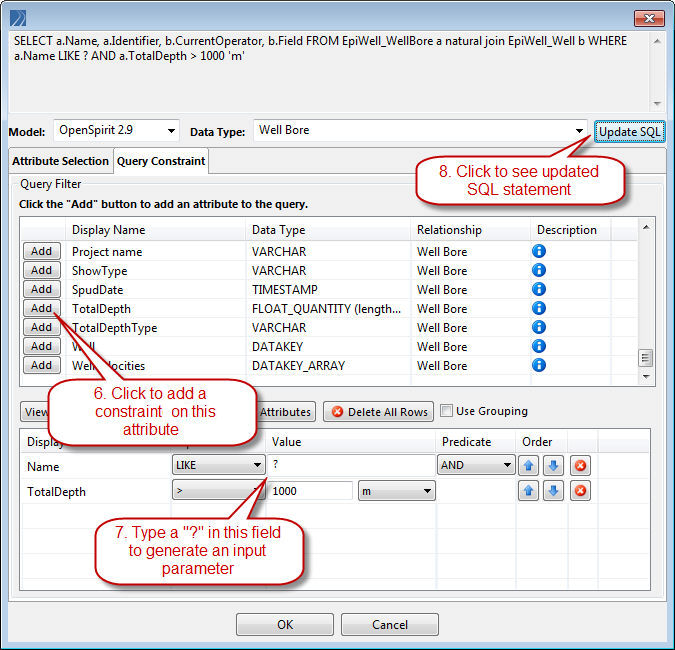Screen dimensions: 675x650
Task: Select the Query Constraint tab
Action: coord(161,161)
